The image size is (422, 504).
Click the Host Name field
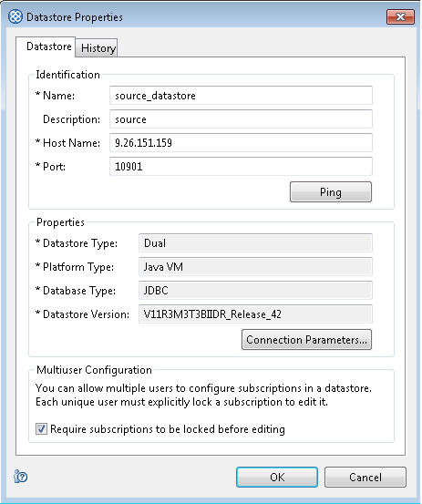pyautogui.click(x=241, y=143)
